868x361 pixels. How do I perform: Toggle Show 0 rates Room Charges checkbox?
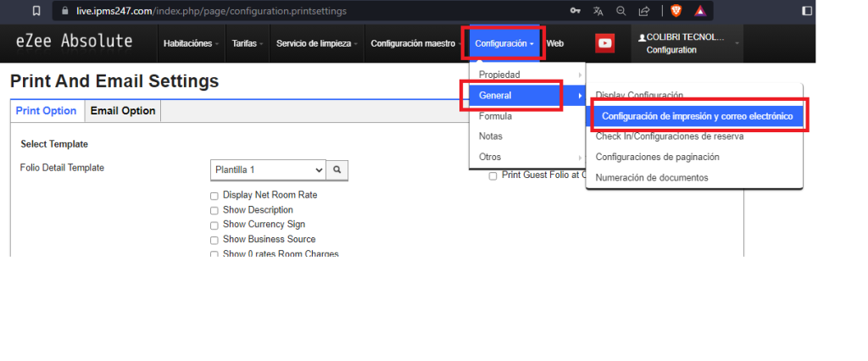point(214,254)
